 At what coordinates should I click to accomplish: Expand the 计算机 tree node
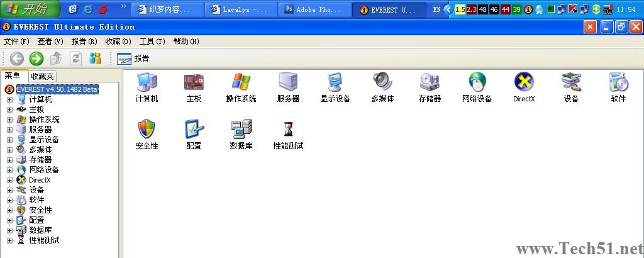(10, 99)
